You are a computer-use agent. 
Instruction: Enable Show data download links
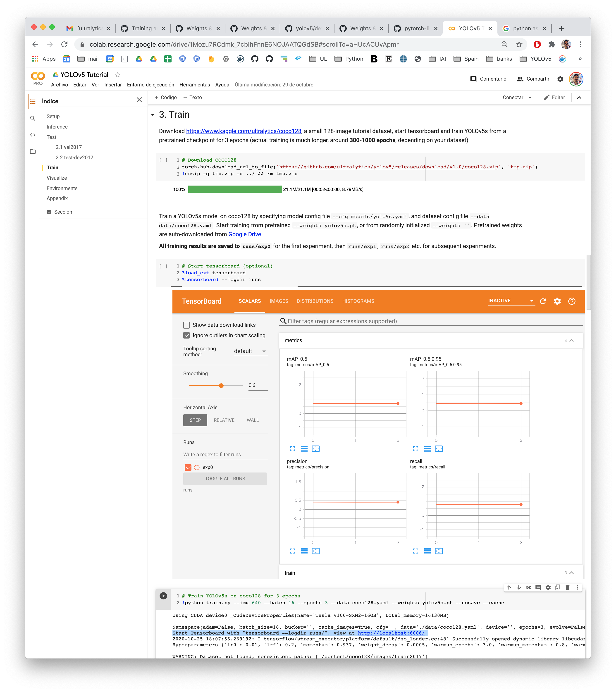click(186, 325)
